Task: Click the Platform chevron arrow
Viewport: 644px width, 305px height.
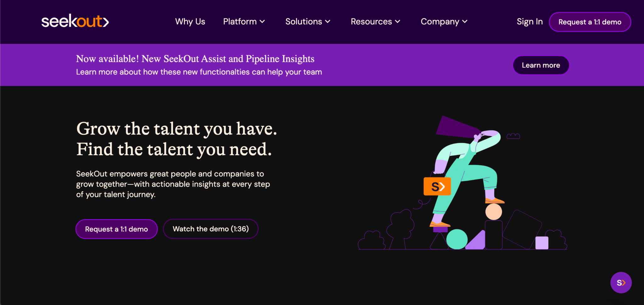Action: coord(262,22)
